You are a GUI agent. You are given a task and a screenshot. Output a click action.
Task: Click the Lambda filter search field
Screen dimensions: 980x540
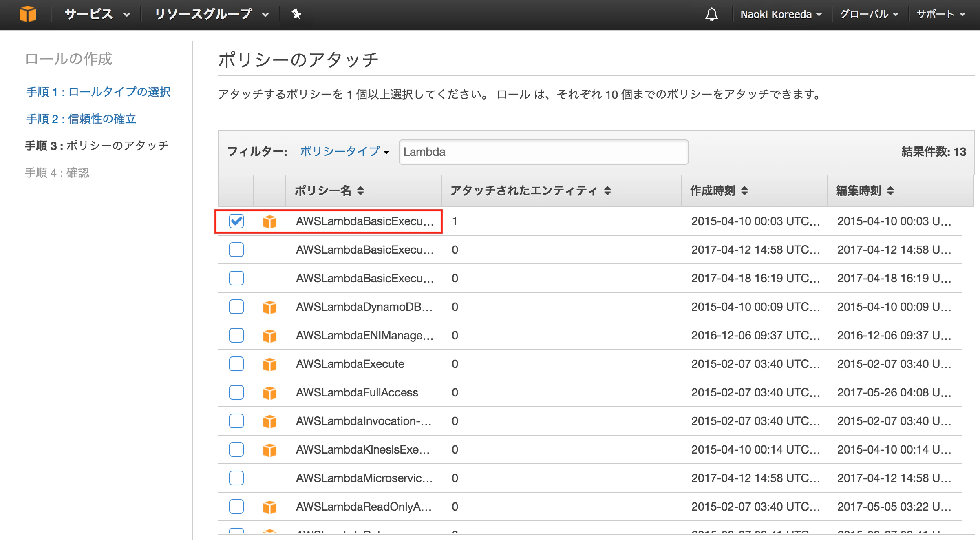pos(543,152)
